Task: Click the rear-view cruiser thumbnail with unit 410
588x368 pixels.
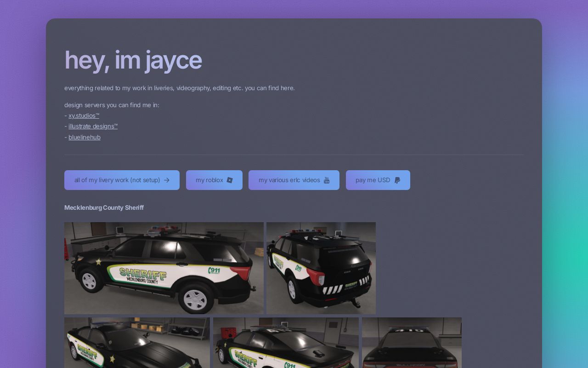Action: click(412, 343)
